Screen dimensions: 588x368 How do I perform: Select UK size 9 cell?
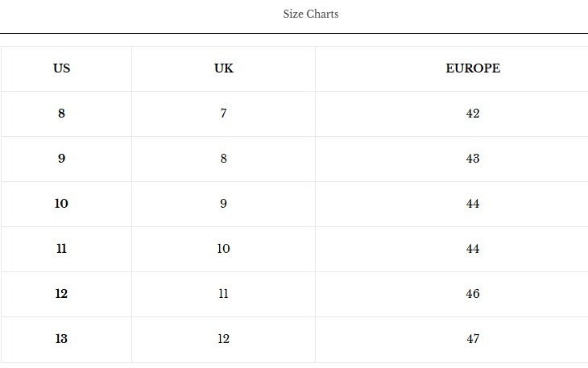pos(224,204)
